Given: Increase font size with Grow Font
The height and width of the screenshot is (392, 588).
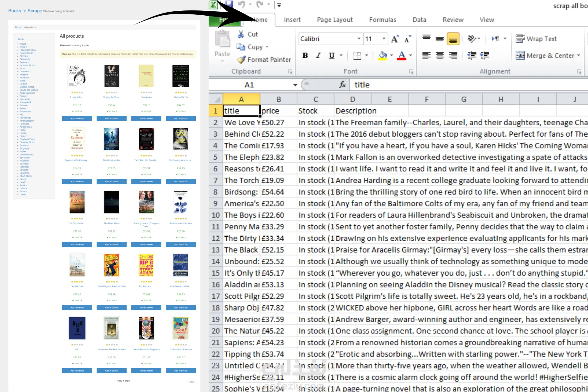Looking at the screenshot, I should [395, 39].
